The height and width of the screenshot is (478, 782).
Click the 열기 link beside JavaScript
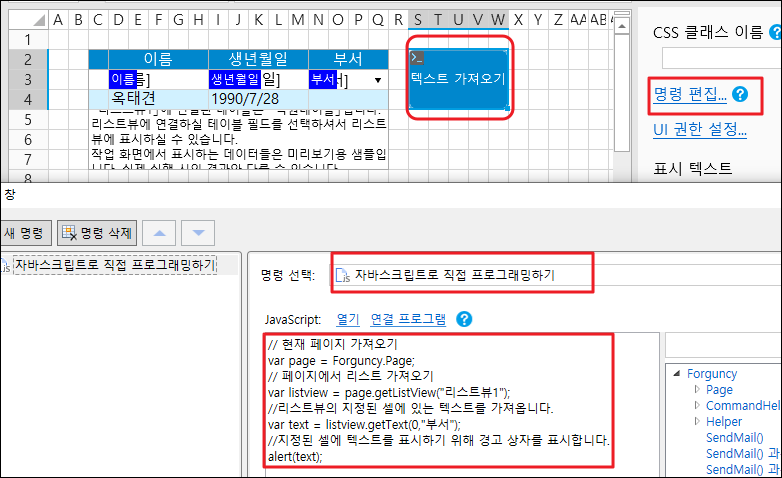pyautogui.click(x=347, y=319)
